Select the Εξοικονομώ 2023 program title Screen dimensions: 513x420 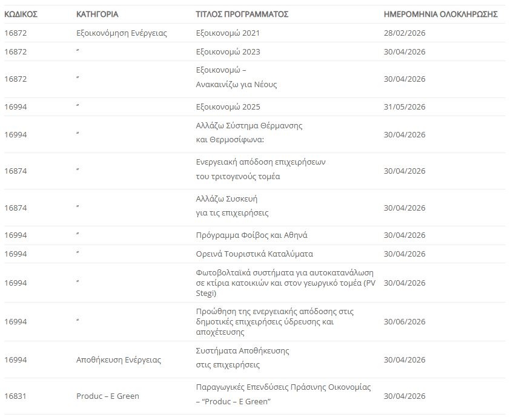(228, 51)
